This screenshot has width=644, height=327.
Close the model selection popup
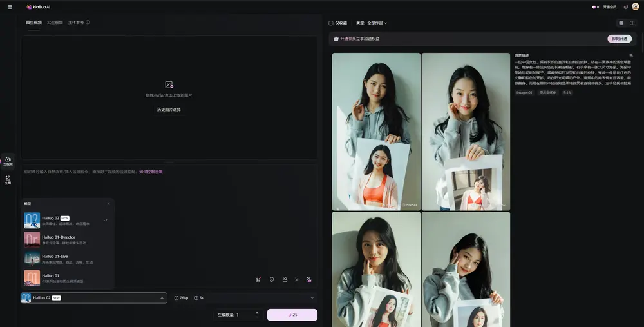108,204
